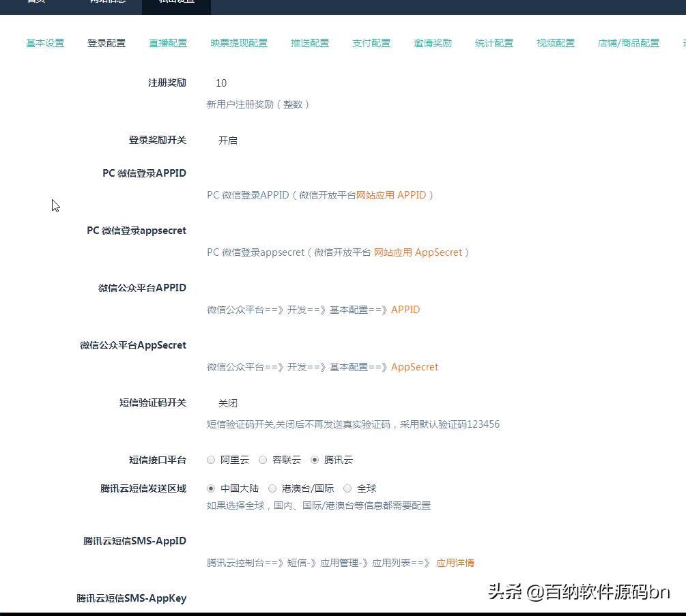The height and width of the screenshot is (616, 686).
Task: Click the 新用户注册奖励（整数）hint text
Action: pos(258,104)
